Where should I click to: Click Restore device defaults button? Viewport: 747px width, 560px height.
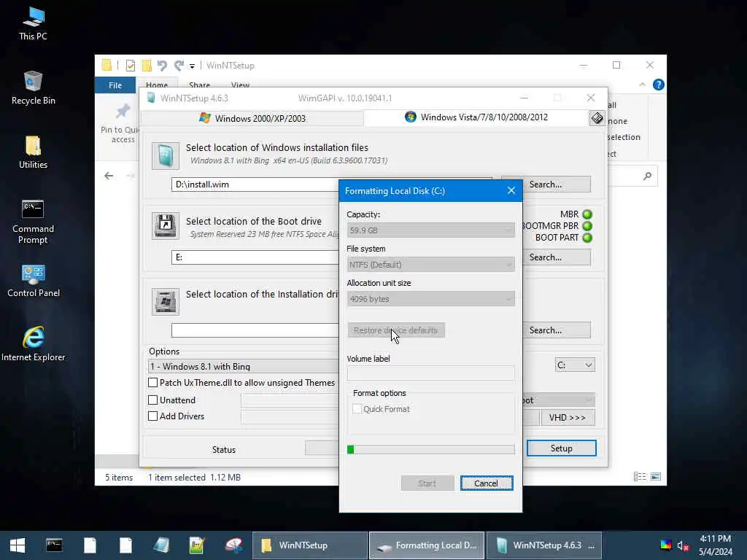tap(396, 330)
